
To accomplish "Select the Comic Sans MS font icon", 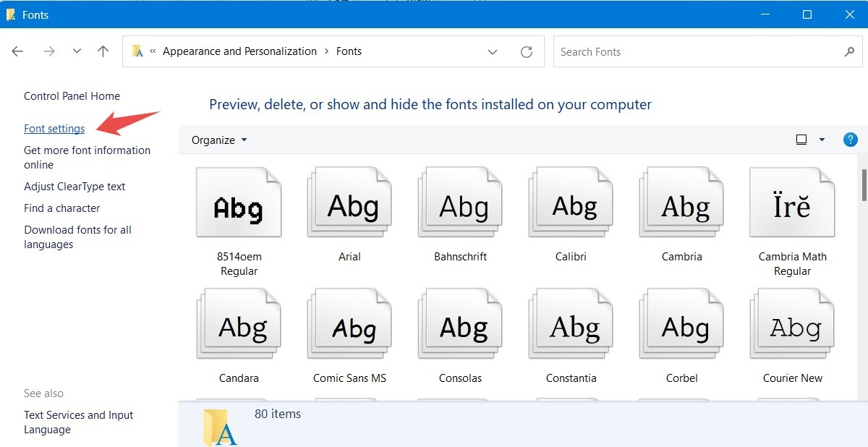I will [349, 323].
